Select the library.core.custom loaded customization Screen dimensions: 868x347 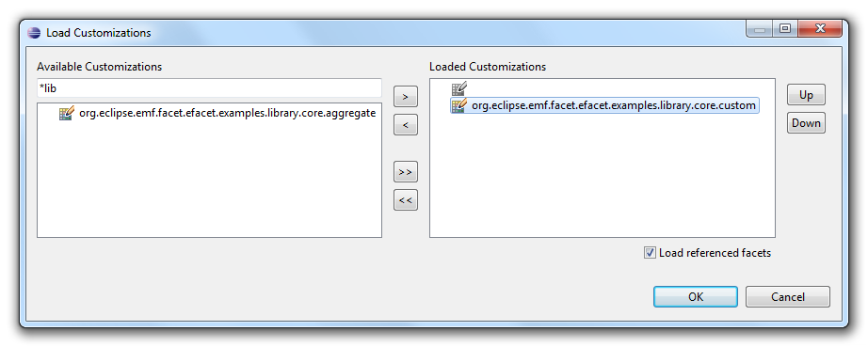pyautogui.click(x=614, y=105)
